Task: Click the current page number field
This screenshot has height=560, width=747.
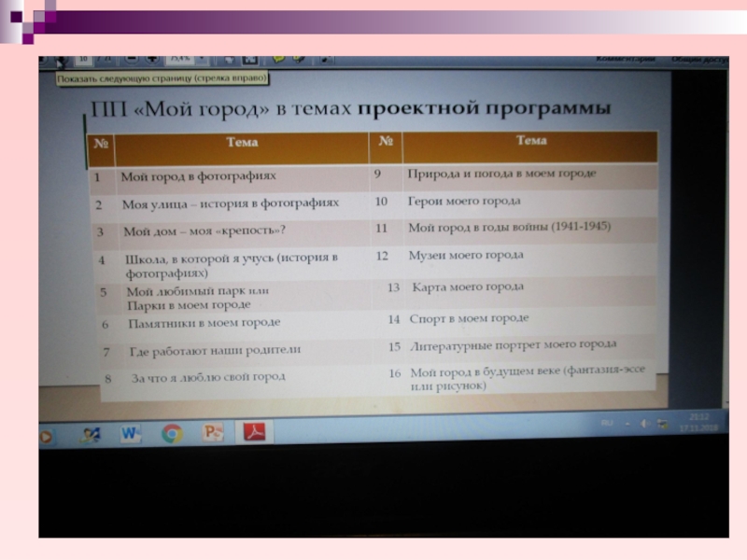Action: click(x=83, y=59)
